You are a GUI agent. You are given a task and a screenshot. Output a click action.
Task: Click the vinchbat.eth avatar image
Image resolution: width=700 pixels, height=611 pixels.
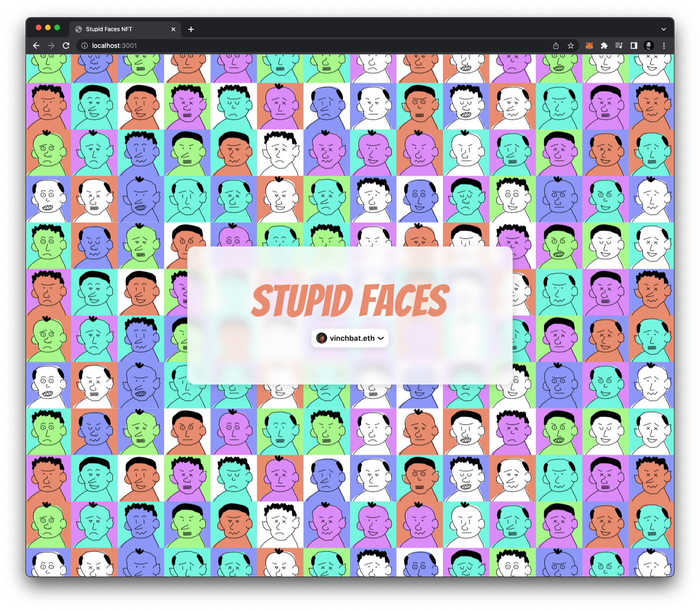tap(322, 338)
